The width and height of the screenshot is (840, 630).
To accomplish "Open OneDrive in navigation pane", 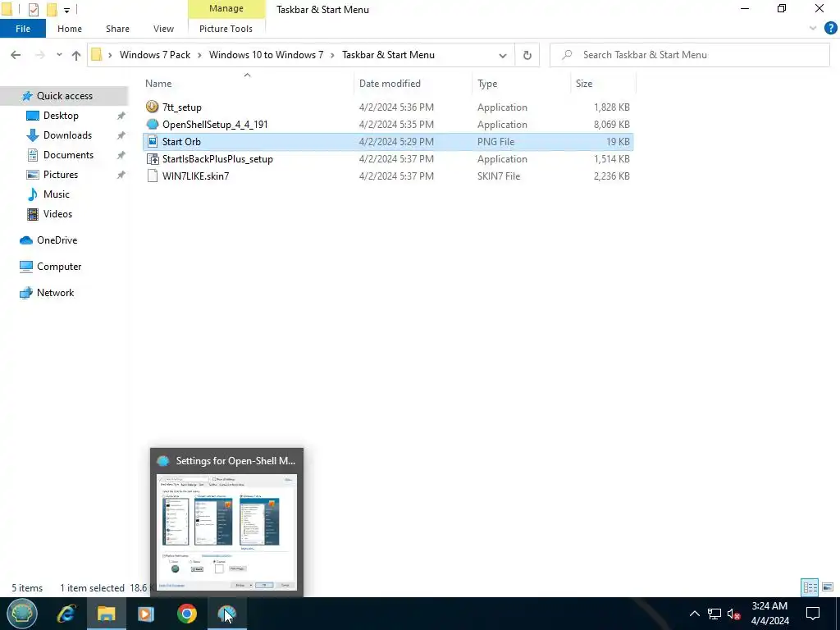I will [x=57, y=240].
